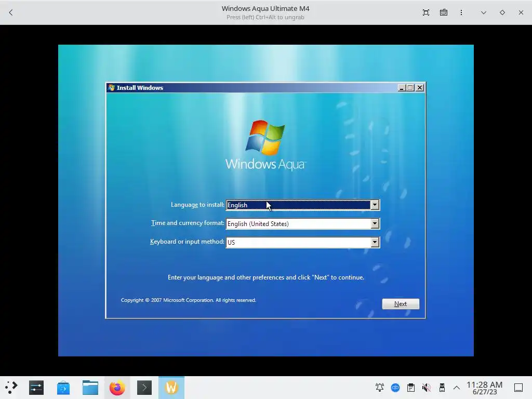Open the terminal taskbar icon
The image size is (532, 399).
(144, 388)
